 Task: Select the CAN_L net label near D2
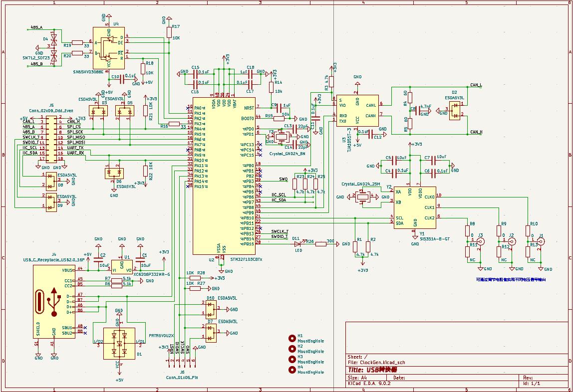(476, 85)
